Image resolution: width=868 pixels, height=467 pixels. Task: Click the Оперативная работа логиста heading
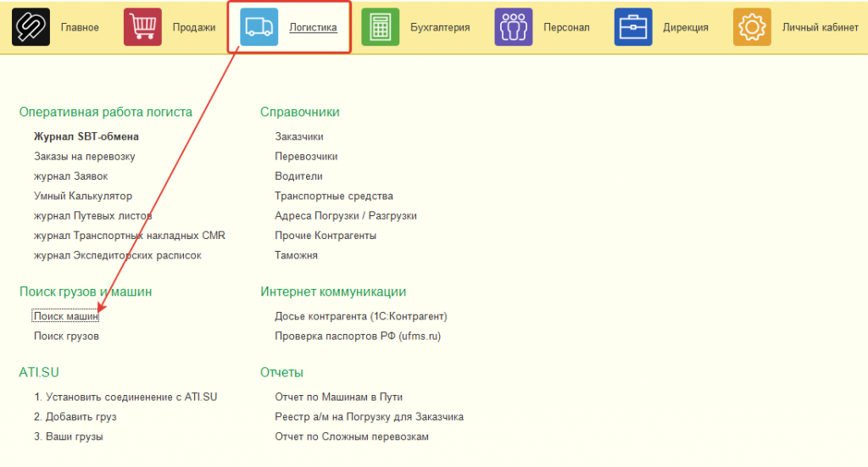pyautogui.click(x=106, y=112)
